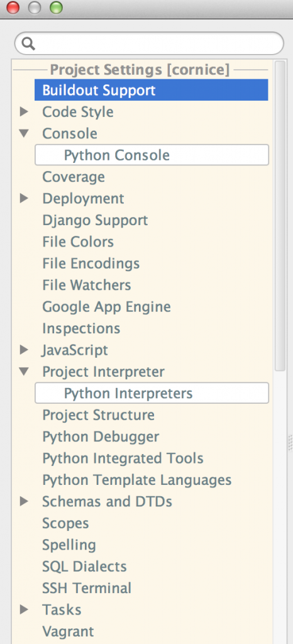Open the Inspections settings page
Viewport: 293px width, 644px height.
point(81,328)
